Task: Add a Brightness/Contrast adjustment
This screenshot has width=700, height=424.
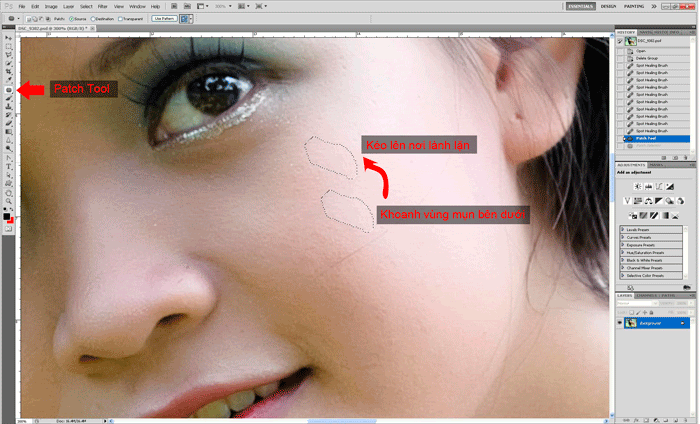Action: [637, 187]
